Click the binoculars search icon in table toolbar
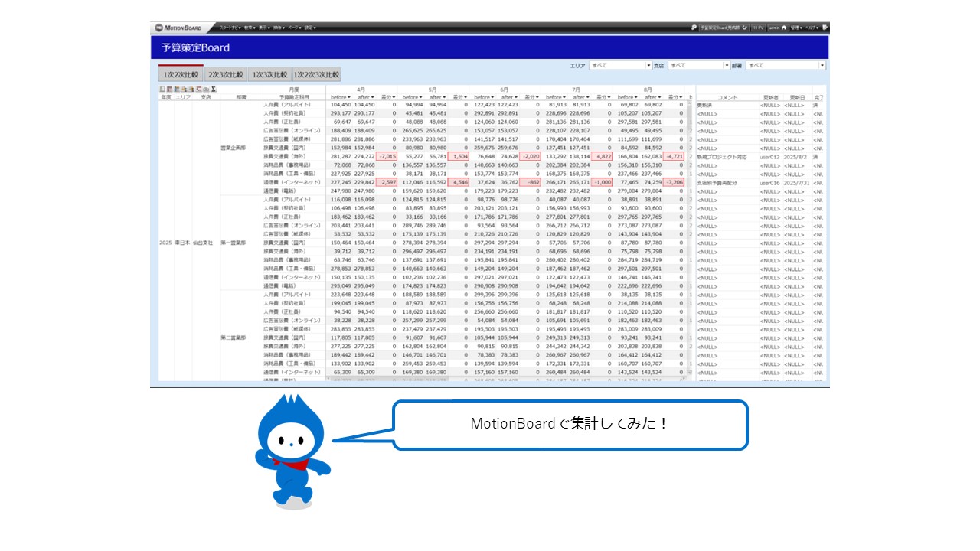The height and width of the screenshot is (551, 980). click(x=207, y=90)
